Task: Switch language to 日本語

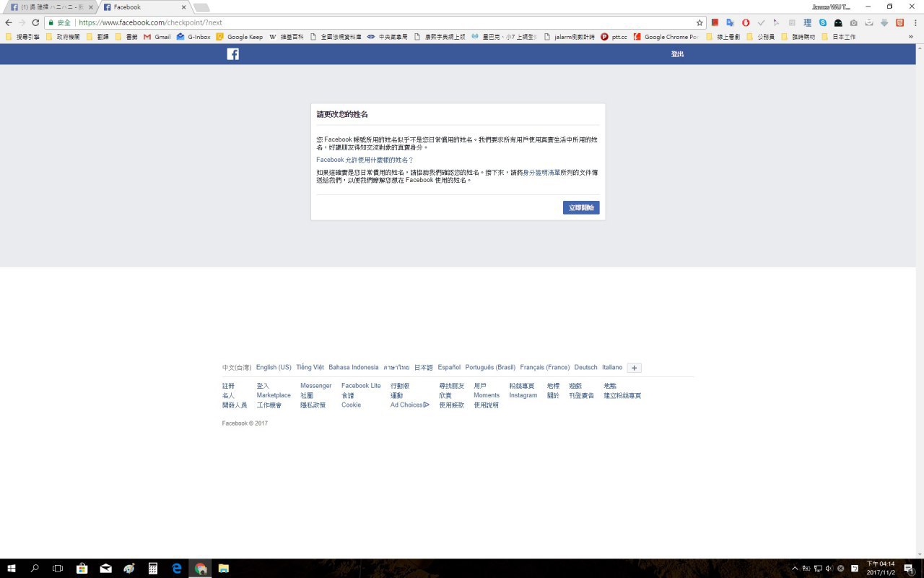Action: point(424,368)
